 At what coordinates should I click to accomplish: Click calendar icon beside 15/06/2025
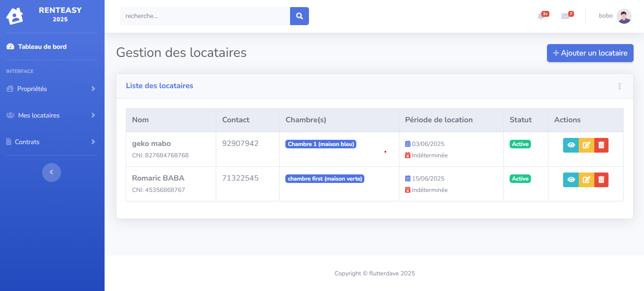click(408, 178)
